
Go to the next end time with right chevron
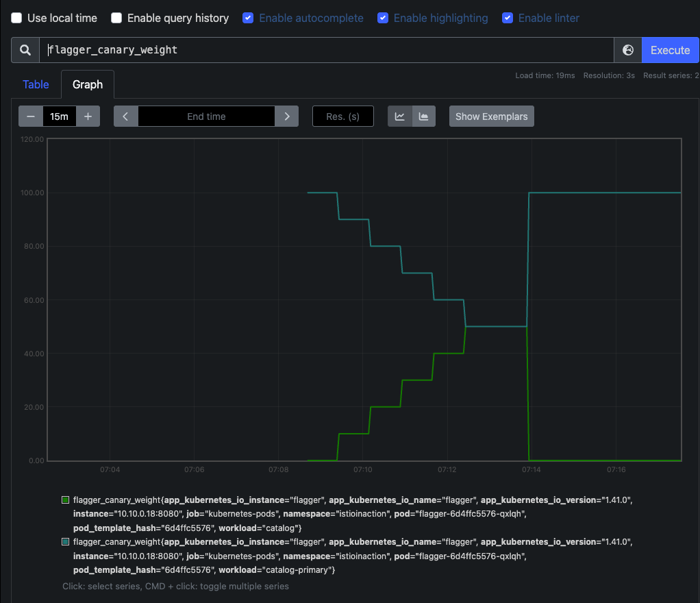tap(286, 116)
